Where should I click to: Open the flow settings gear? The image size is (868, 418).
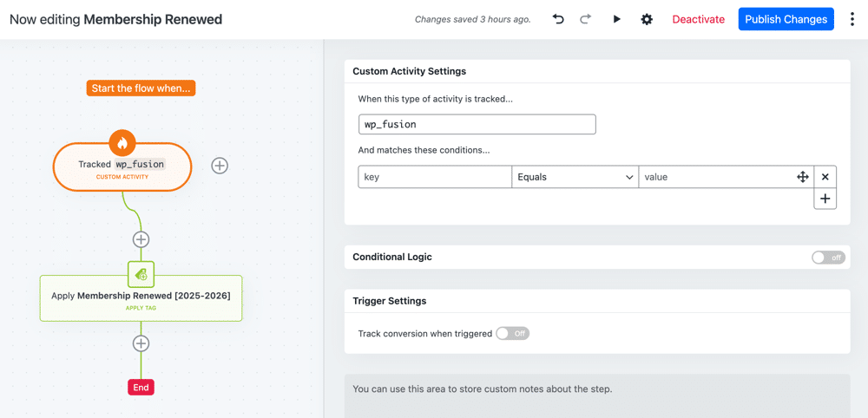(x=647, y=19)
